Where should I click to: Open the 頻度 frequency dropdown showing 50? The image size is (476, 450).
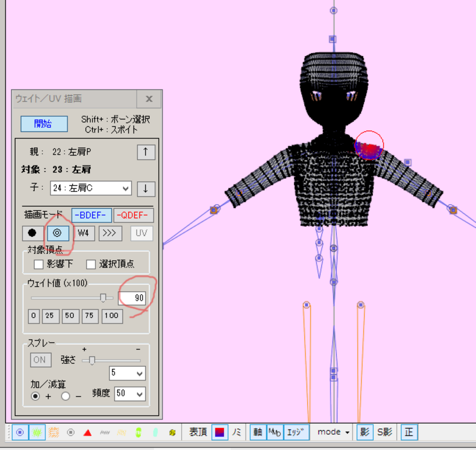[x=130, y=394]
